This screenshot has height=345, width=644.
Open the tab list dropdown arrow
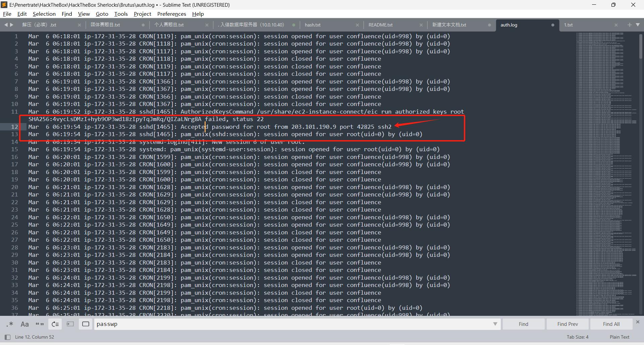tap(638, 25)
